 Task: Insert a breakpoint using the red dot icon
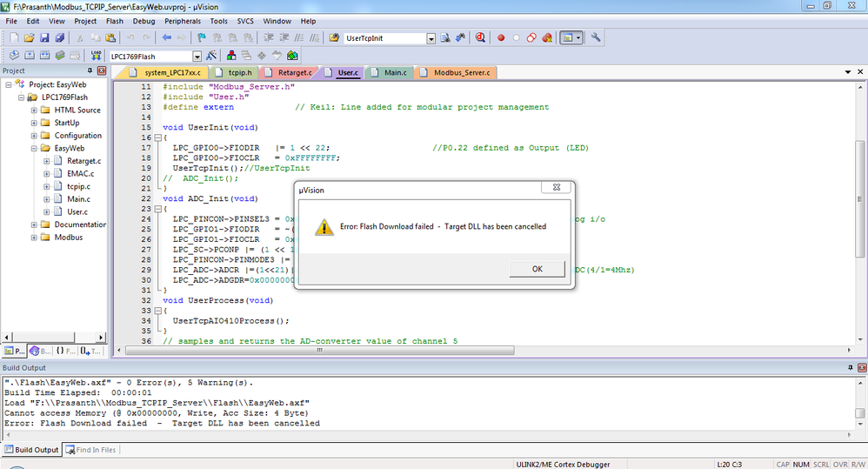click(501, 37)
